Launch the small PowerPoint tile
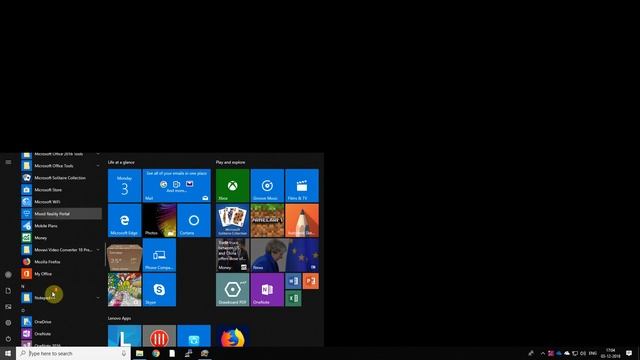The width and height of the screenshot is (640, 360). coord(311,281)
